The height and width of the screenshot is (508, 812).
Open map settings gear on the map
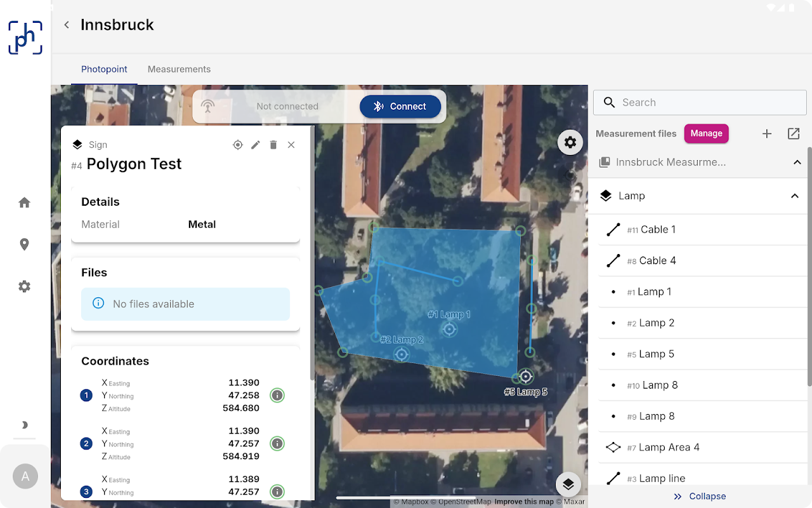570,142
